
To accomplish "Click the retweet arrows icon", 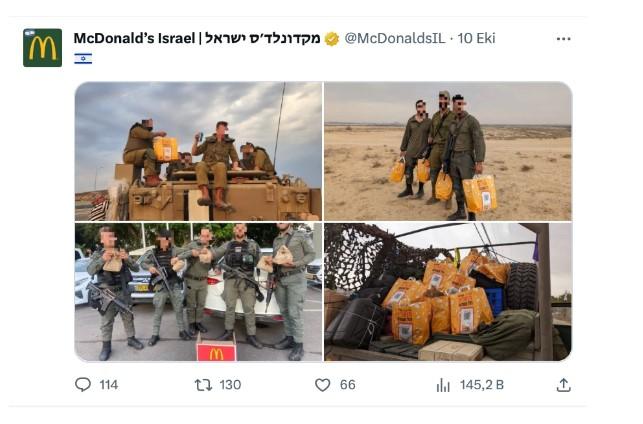I will point(203,385).
